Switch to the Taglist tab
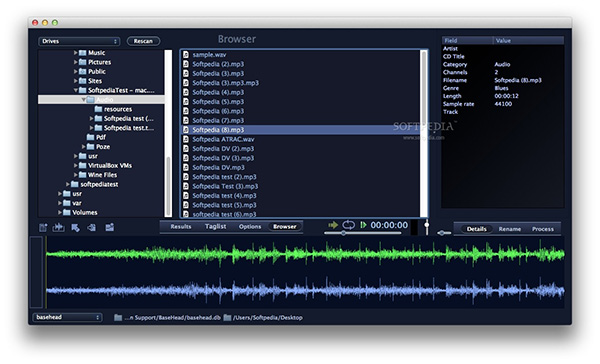 pyautogui.click(x=215, y=227)
